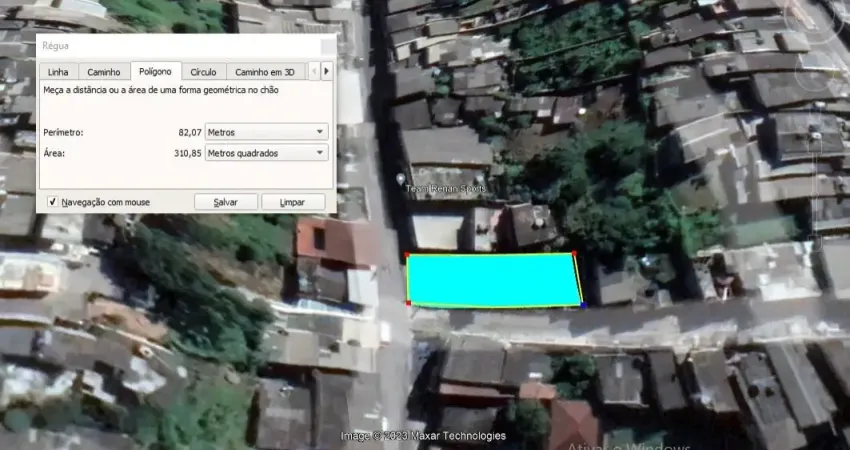This screenshot has height=450, width=850.
Task: Select the top-left polygon vertex
Action: (x=407, y=254)
